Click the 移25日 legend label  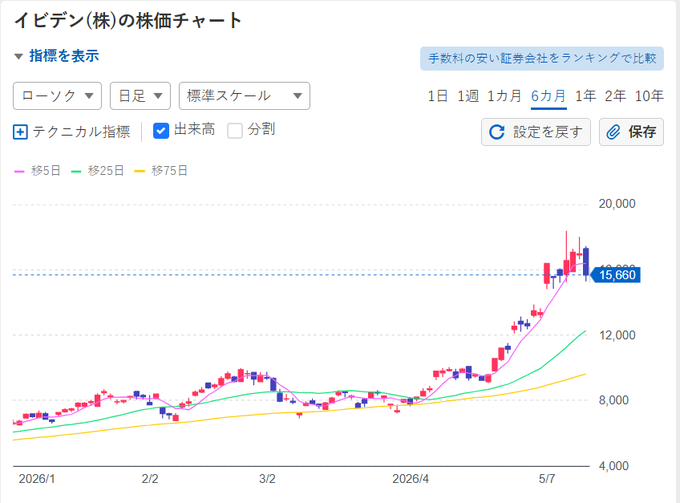click(106, 171)
